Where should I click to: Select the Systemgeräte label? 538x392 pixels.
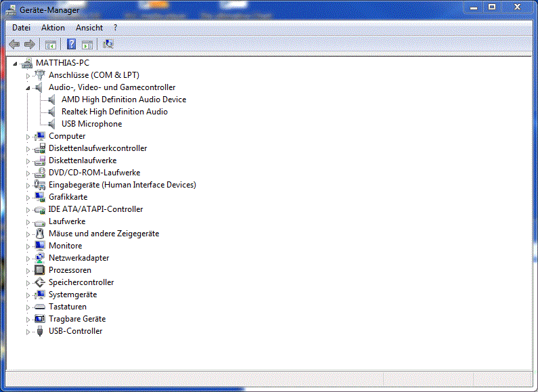tap(72, 295)
